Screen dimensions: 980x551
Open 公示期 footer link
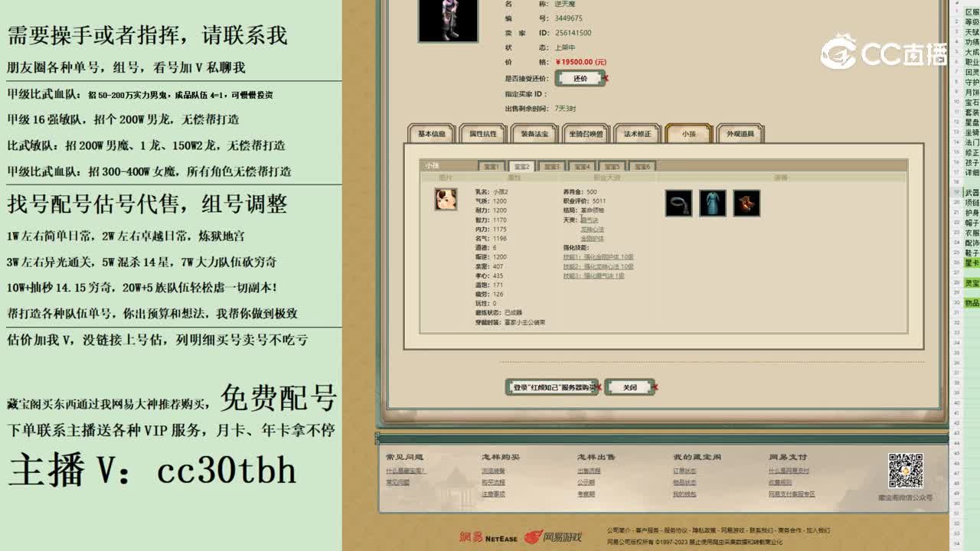click(586, 482)
